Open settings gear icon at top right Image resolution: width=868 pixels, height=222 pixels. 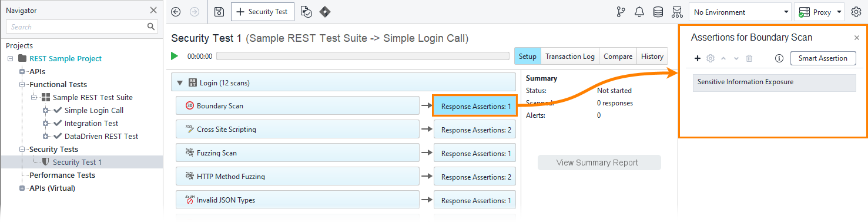click(x=856, y=12)
